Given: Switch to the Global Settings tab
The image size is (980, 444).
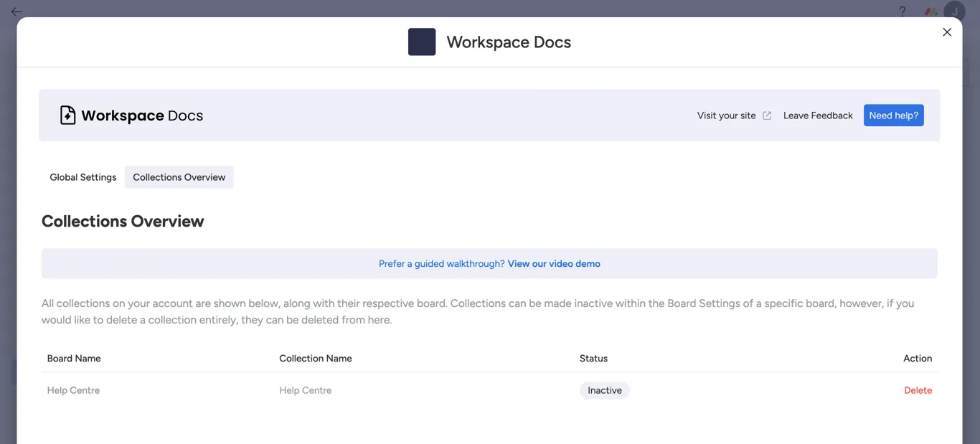Looking at the screenshot, I should tap(83, 177).
